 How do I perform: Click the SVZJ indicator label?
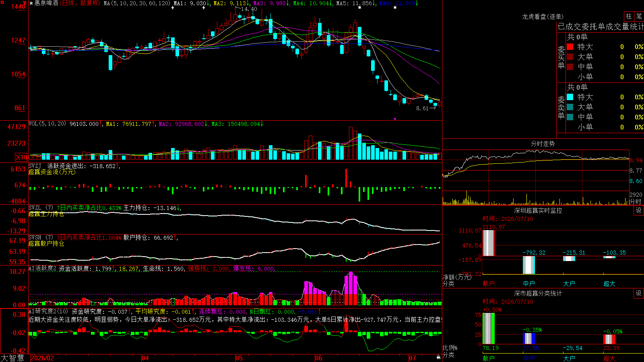(35, 166)
